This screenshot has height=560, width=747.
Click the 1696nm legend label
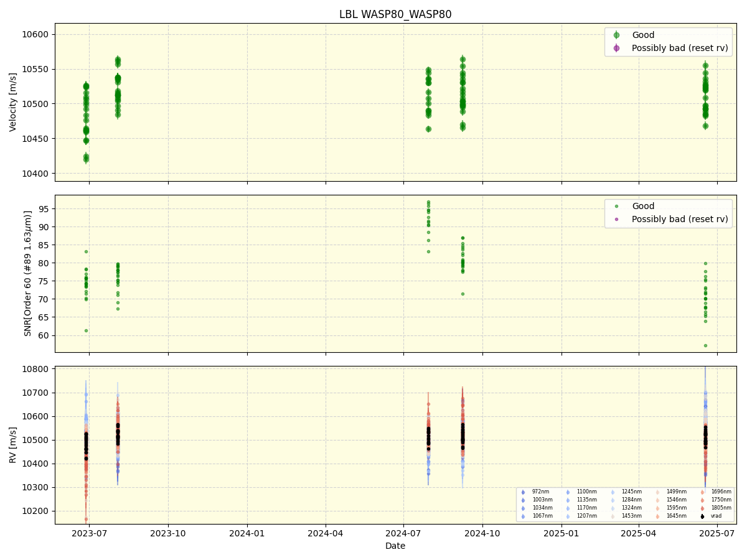click(x=721, y=492)
